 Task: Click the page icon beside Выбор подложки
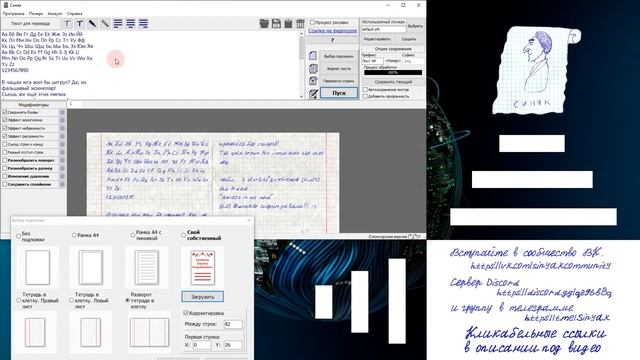click(313, 56)
